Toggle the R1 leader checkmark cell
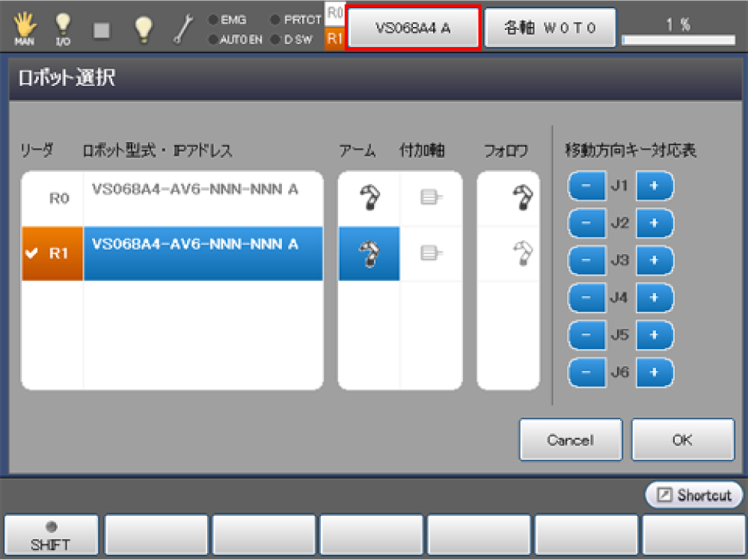This screenshot has height=560, width=748. tap(52, 254)
